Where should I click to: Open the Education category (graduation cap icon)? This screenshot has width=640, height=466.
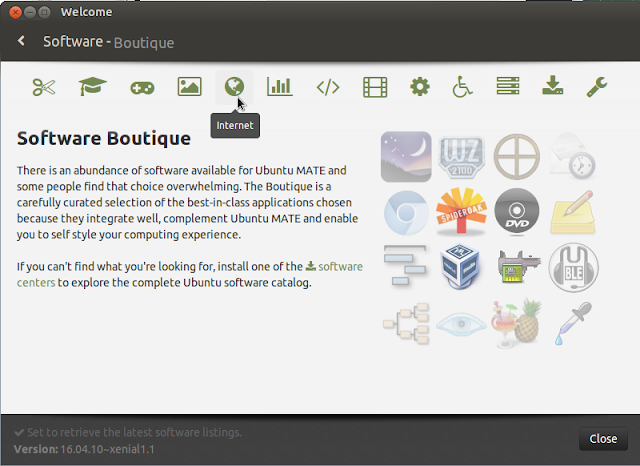(92, 87)
